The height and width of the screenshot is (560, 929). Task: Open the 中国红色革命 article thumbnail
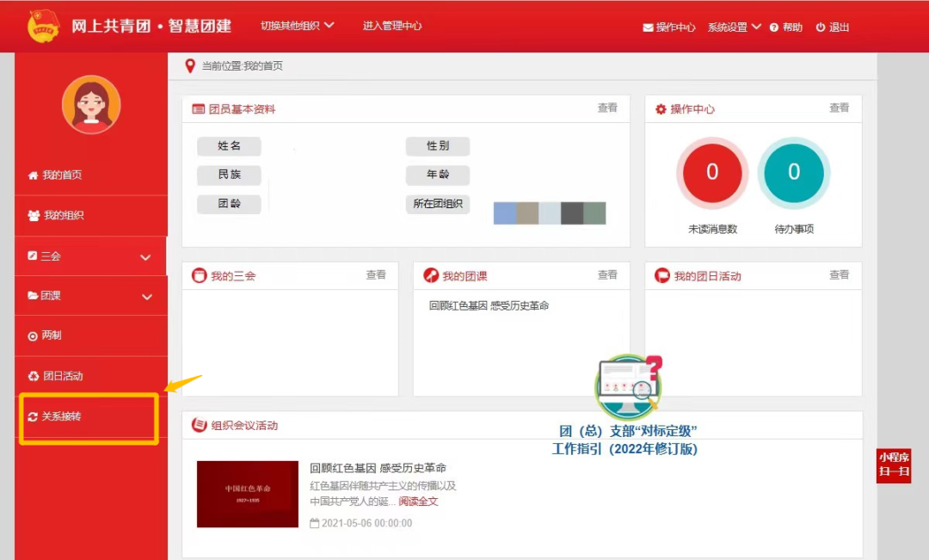(247, 494)
